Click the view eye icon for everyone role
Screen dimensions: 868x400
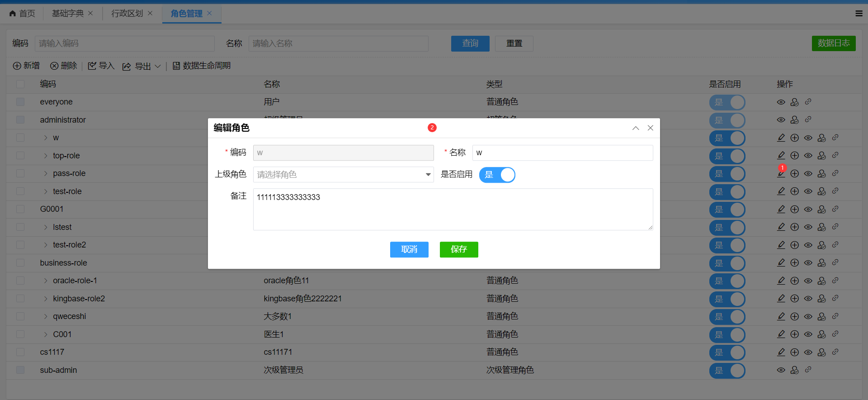point(781,102)
